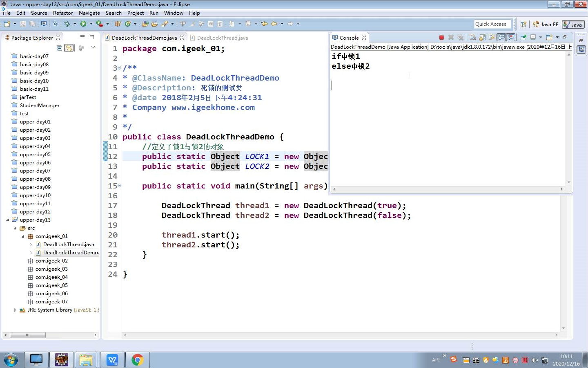Expand JRE System Library node

(x=15, y=310)
